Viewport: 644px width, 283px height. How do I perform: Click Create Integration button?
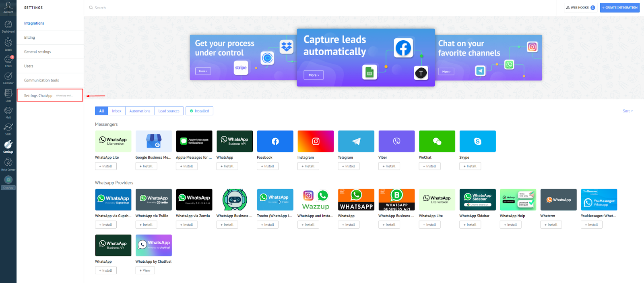click(620, 8)
